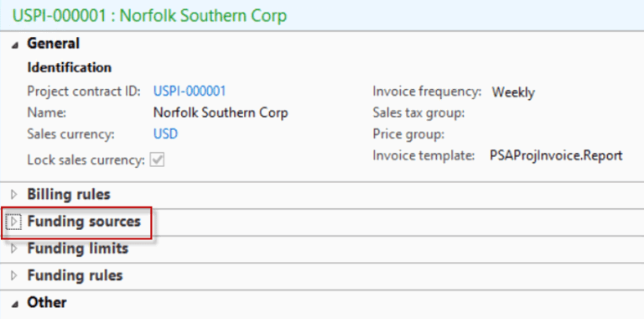644x319 pixels.
Task: Expand the Billing rules arrow
Action: [x=14, y=194]
